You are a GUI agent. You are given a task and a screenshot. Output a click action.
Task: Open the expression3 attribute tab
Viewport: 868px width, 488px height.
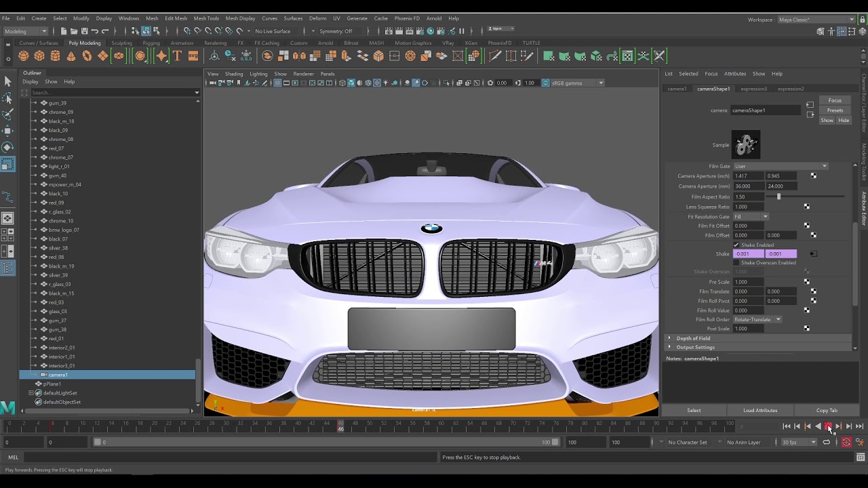[x=753, y=89]
